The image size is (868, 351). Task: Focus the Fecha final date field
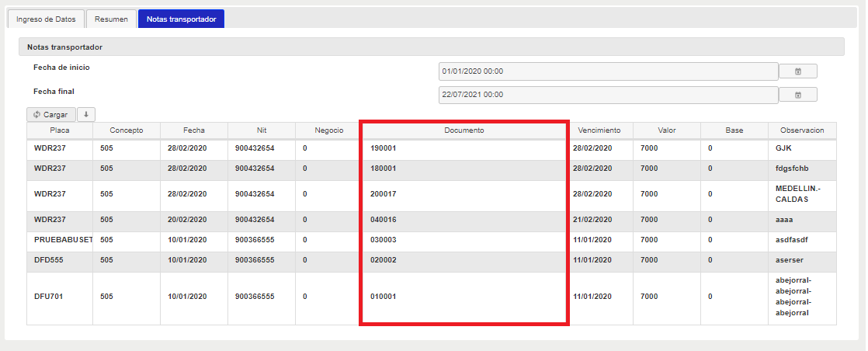(x=608, y=95)
